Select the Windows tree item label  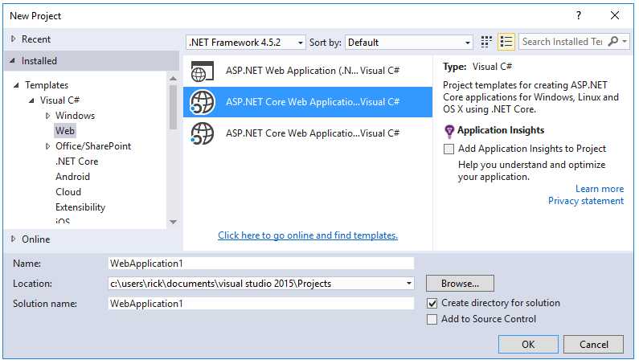point(75,116)
